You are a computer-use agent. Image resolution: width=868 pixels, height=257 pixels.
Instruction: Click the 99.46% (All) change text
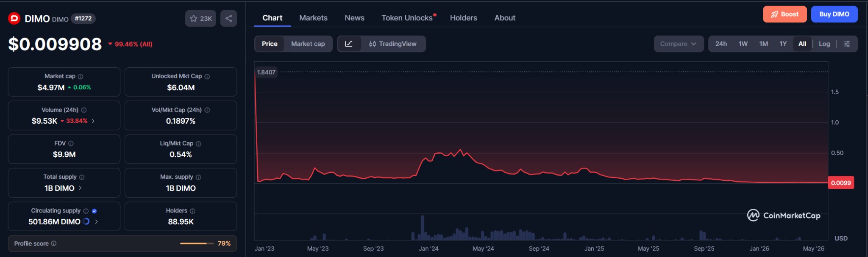point(134,44)
